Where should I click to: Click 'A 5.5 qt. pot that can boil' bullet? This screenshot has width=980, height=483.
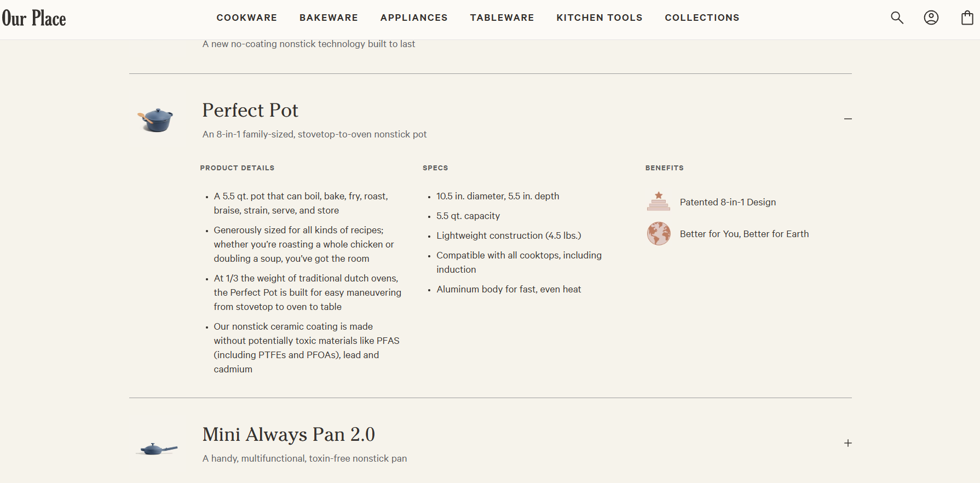[x=301, y=203]
